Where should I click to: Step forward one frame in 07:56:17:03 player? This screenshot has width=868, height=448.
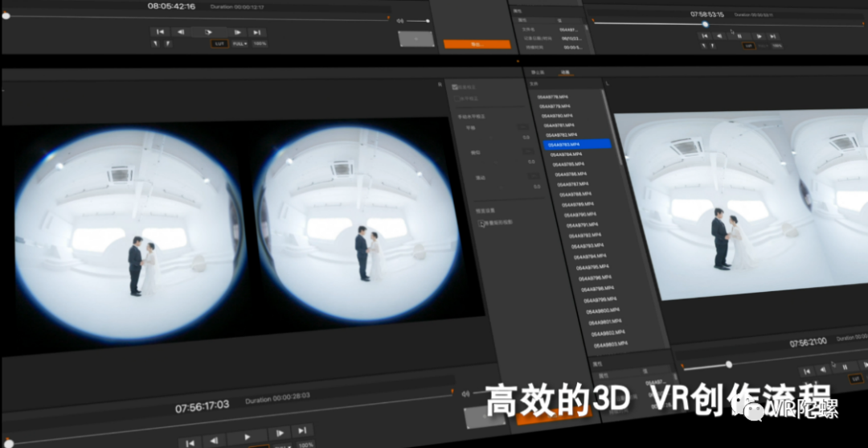point(280,433)
